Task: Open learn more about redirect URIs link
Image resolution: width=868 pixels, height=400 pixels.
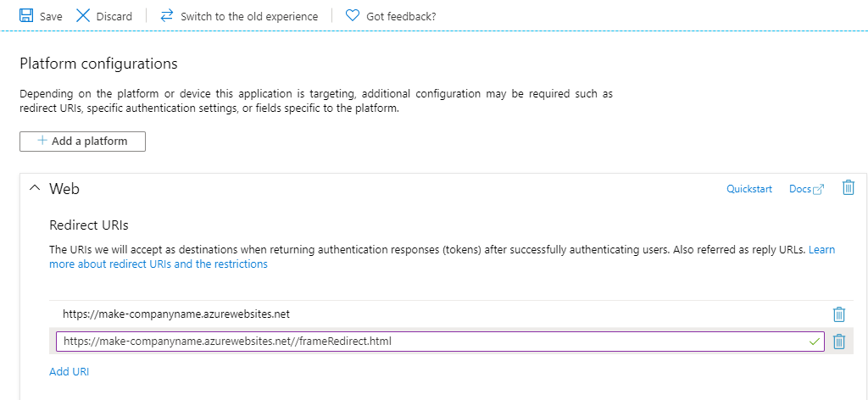Action: [159, 264]
